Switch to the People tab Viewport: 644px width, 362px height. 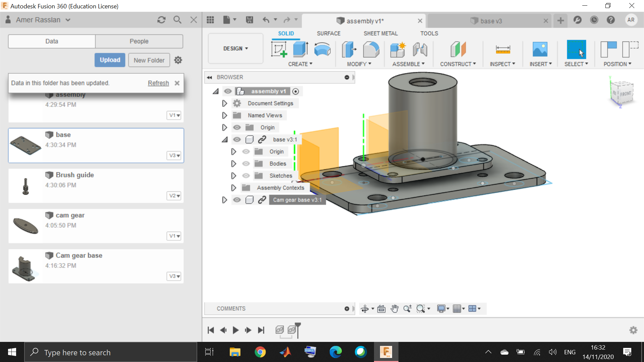pos(139,41)
